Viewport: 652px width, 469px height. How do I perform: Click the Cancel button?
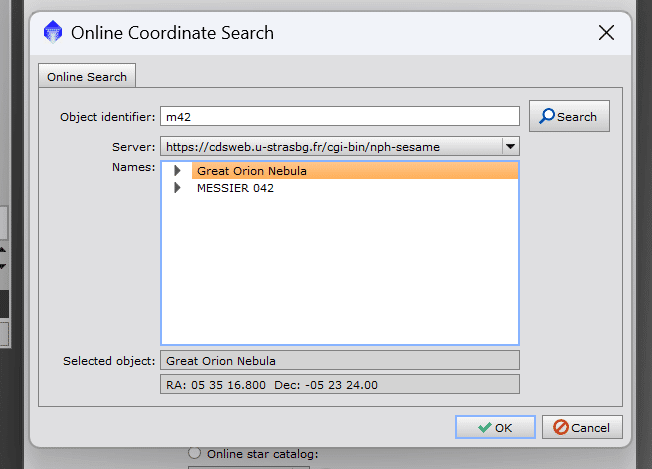582,427
